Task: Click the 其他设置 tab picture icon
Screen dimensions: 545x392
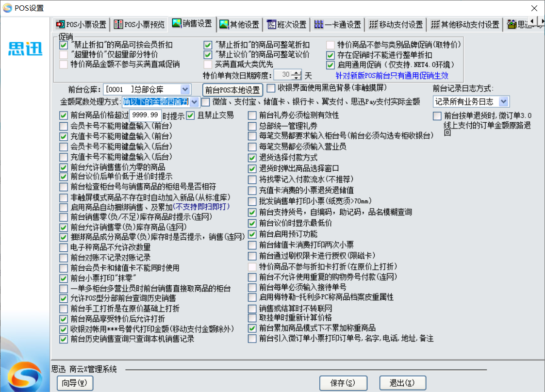Action: pos(224,24)
